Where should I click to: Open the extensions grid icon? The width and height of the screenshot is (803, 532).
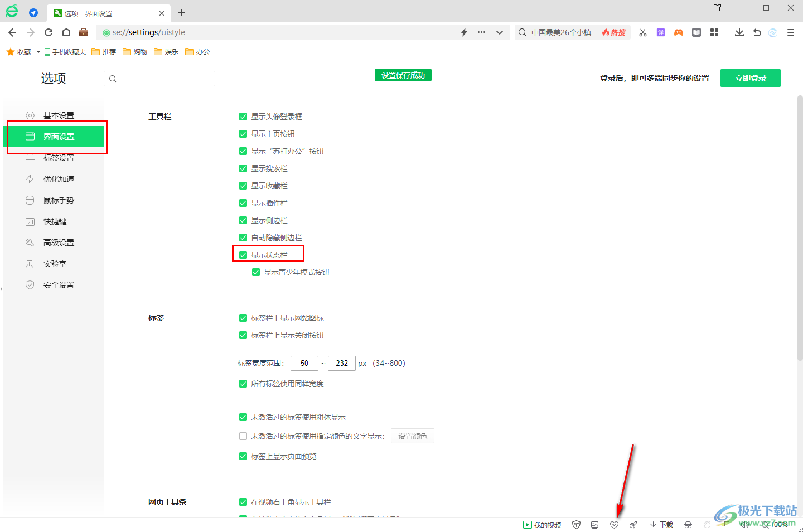click(714, 32)
